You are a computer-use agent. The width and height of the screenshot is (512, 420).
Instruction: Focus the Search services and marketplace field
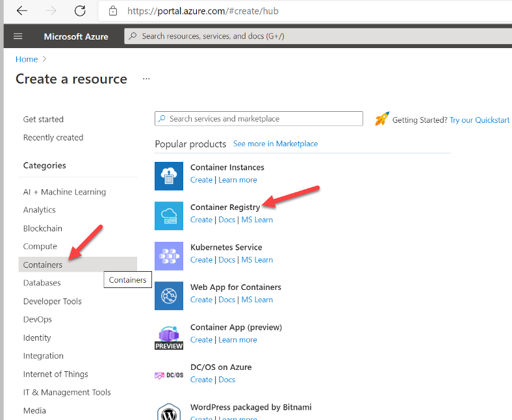pos(260,119)
